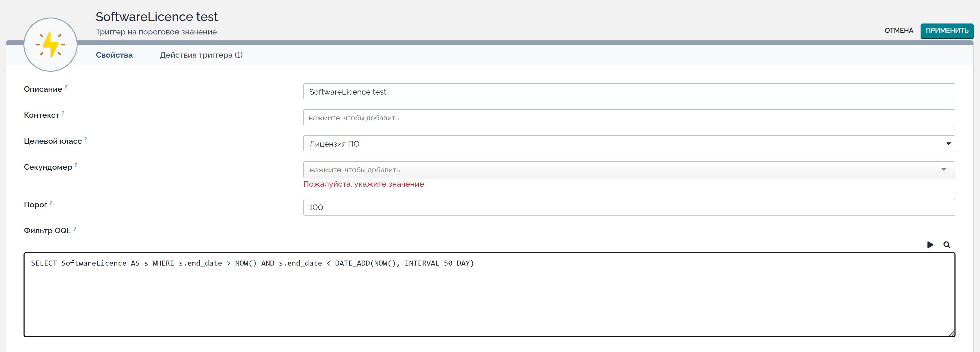Image resolution: width=980 pixels, height=352 pixels.
Task: Open the OQL search magnifier icon
Action: (947, 245)
